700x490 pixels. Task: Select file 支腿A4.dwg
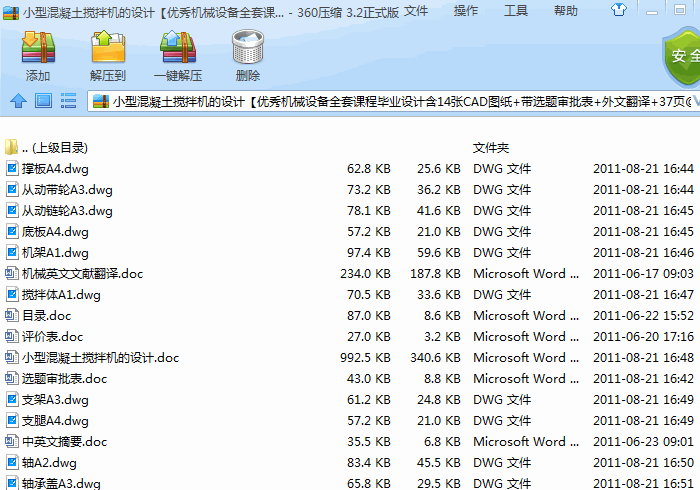point(55,420)
